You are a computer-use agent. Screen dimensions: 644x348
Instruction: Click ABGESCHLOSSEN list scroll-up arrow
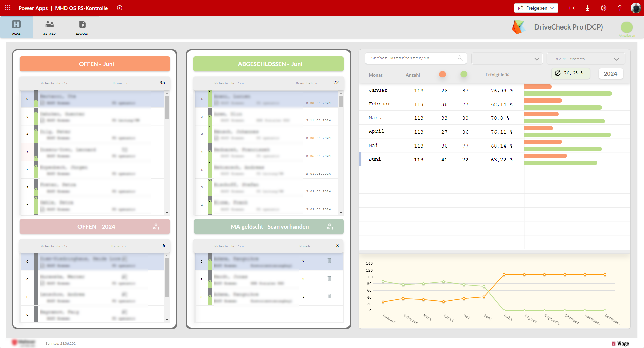point(341,93)
